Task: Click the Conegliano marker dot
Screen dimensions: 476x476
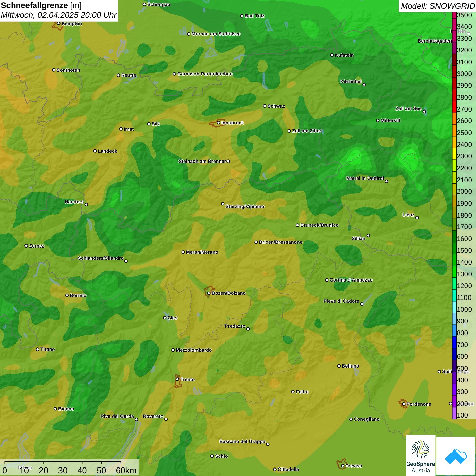Action: click(x=351, y=419)
